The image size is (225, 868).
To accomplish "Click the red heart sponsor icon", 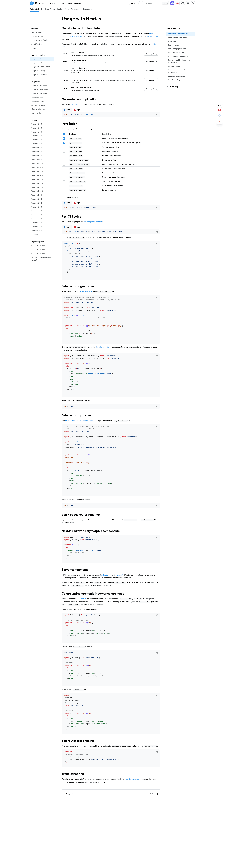I will 178,3.
